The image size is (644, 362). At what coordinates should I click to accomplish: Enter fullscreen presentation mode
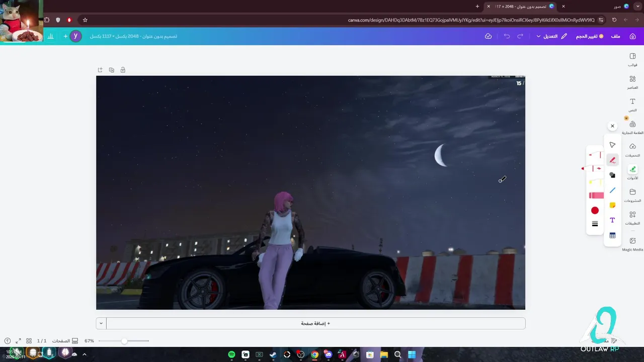(x=18, y=341)
